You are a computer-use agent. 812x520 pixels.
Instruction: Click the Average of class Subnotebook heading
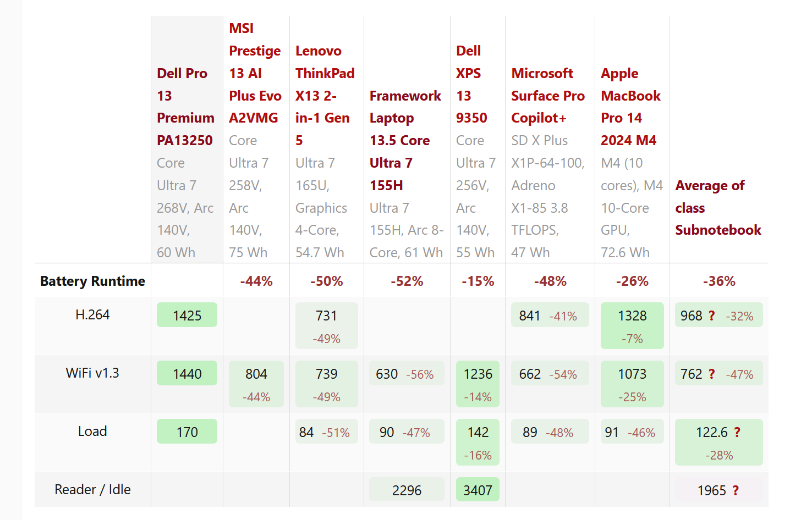pos(717,208)
